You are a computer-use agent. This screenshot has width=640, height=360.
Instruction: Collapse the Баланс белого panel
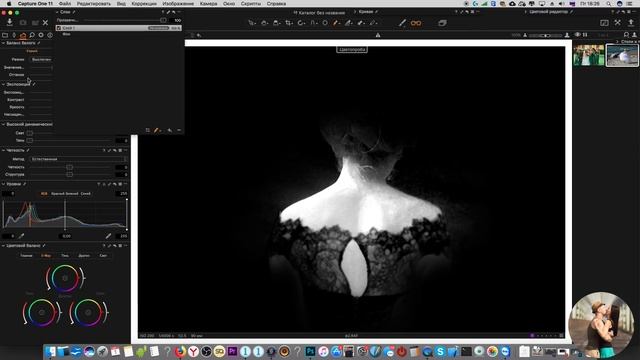[x=3, y=43]
